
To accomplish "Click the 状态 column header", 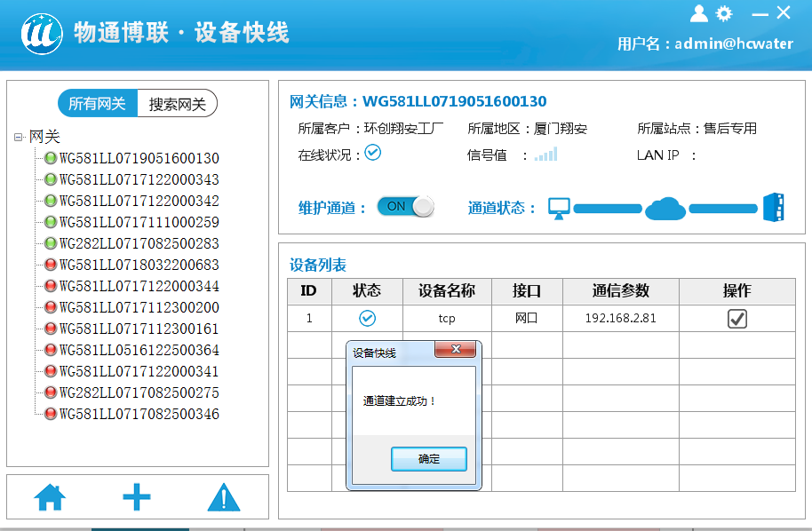I will pos(367,291).
